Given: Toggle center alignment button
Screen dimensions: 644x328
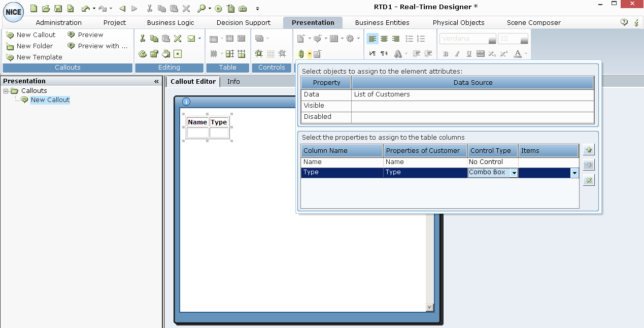Looking at the screenshot, I should click(x=384, y=39).
